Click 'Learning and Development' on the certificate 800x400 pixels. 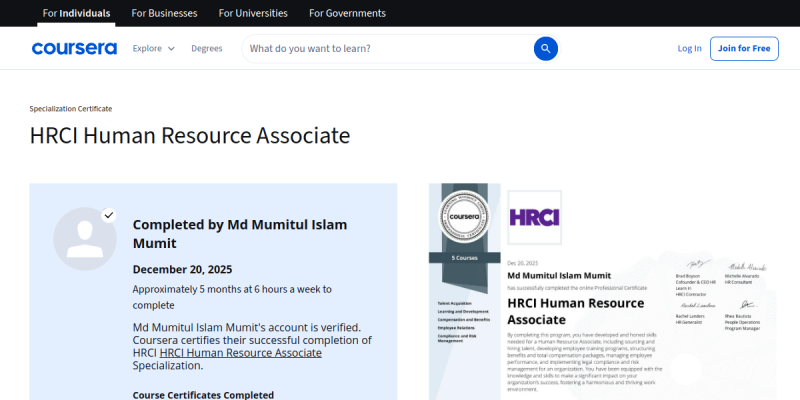click(463, 311)
